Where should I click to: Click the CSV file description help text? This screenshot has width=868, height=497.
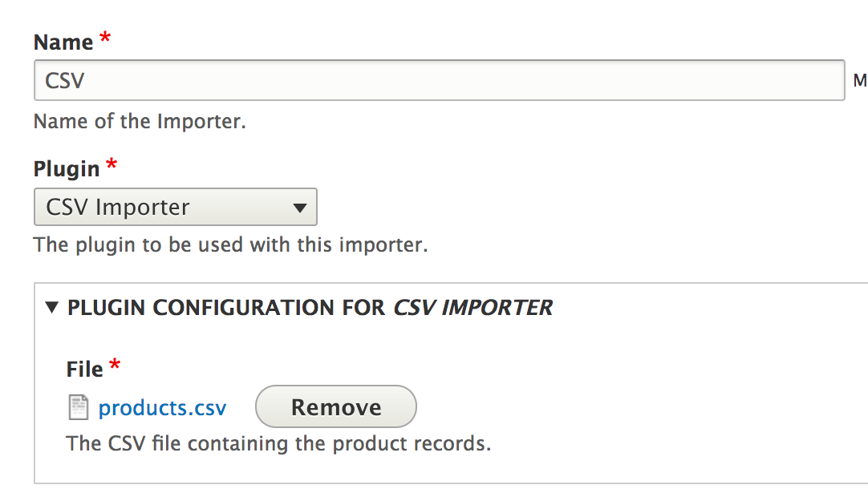click(278, 443)
